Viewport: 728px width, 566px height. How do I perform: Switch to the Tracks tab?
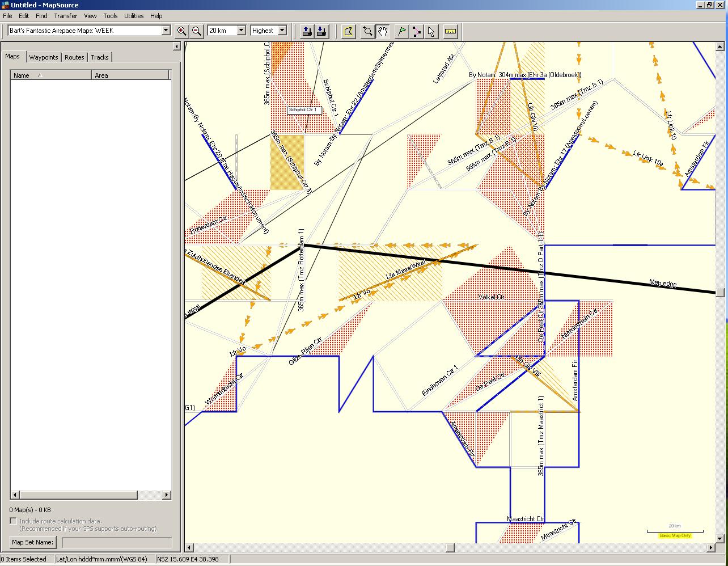100,57
